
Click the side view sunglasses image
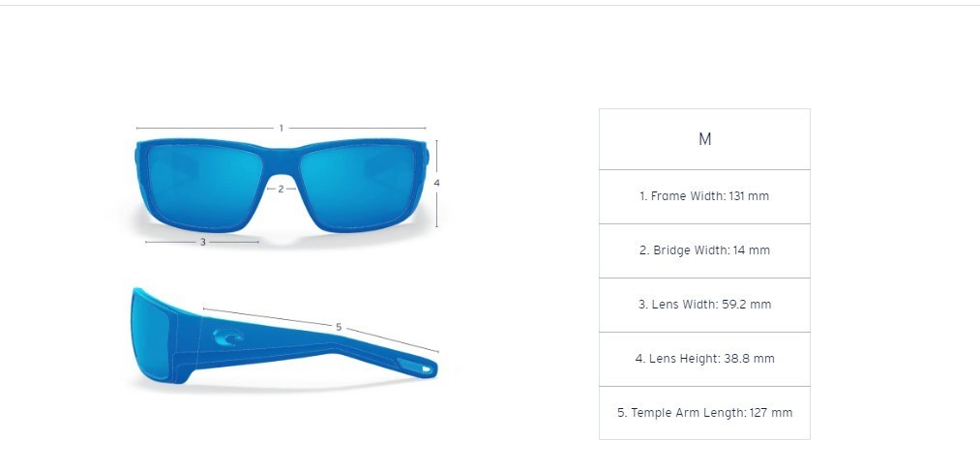(284, 336)
